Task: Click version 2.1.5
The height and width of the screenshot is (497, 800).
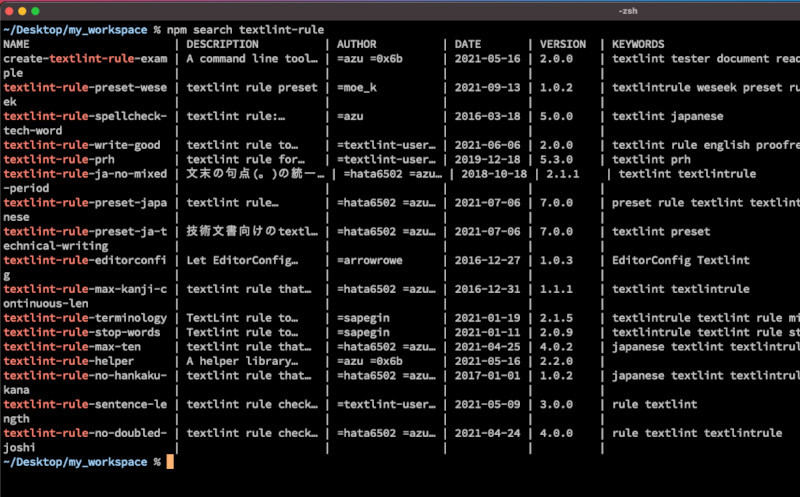Action: (x=556, y=318)
